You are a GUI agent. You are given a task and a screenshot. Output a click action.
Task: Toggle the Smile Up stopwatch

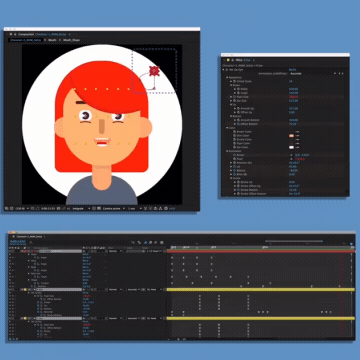[238, 182]
